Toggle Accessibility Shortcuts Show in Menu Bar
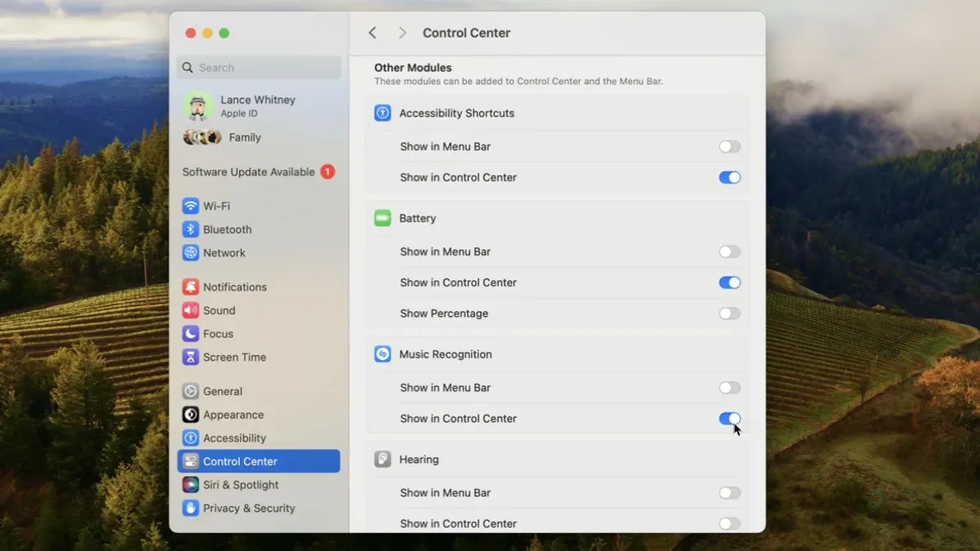Image resolution: width=980 pixels, height=551 pixels. (x=729, y=147)
